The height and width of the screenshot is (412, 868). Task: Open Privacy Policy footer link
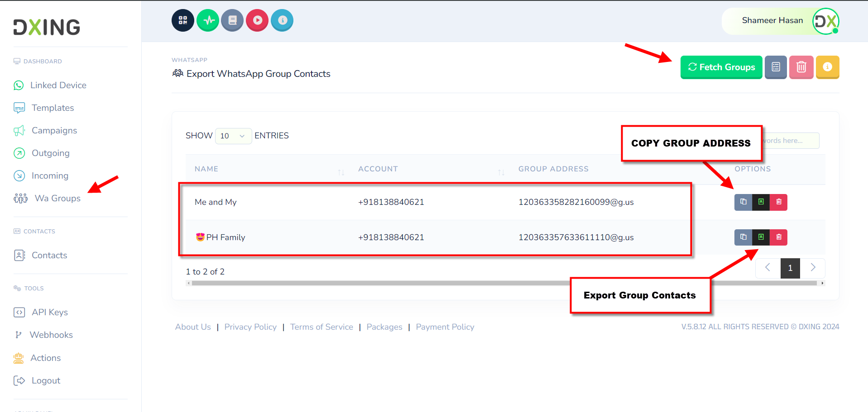tap(250, 327)
